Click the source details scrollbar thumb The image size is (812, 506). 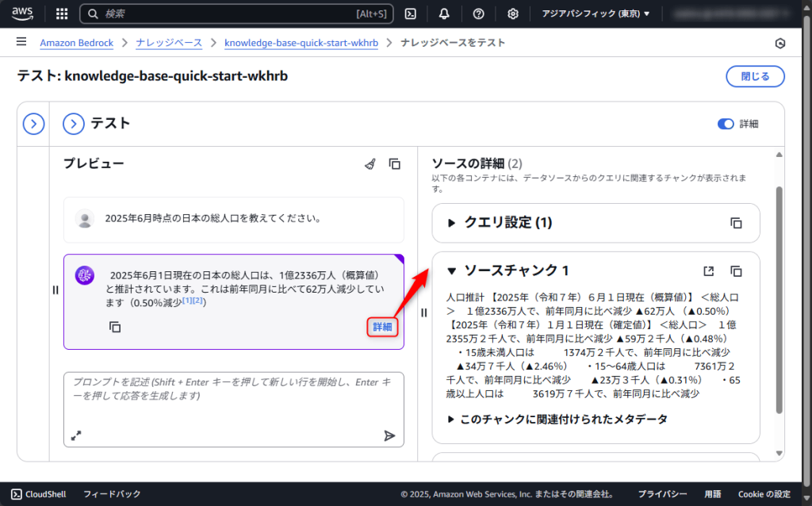click(779, 300)
